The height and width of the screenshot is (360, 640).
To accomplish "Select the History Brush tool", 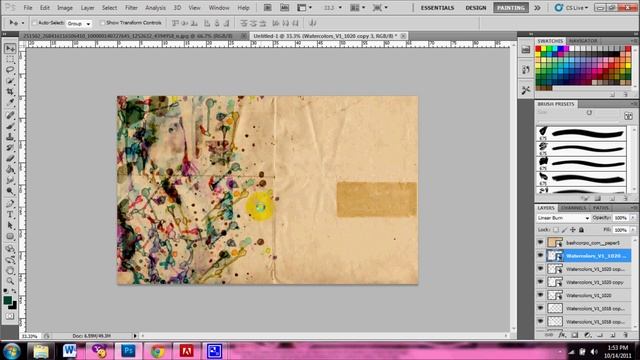I will click(x=10, y=147).
